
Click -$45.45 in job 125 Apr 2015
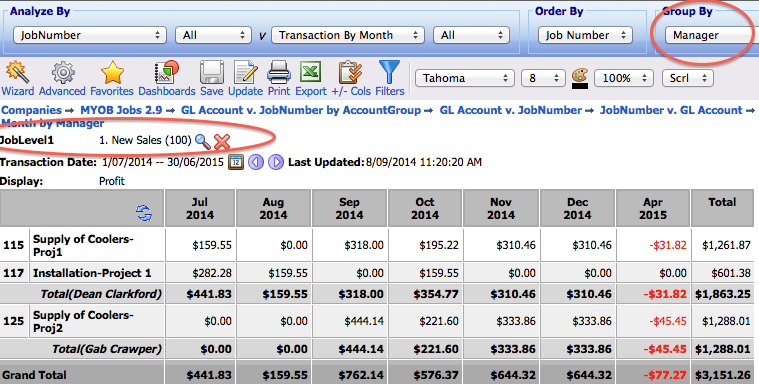pos(668,321)
